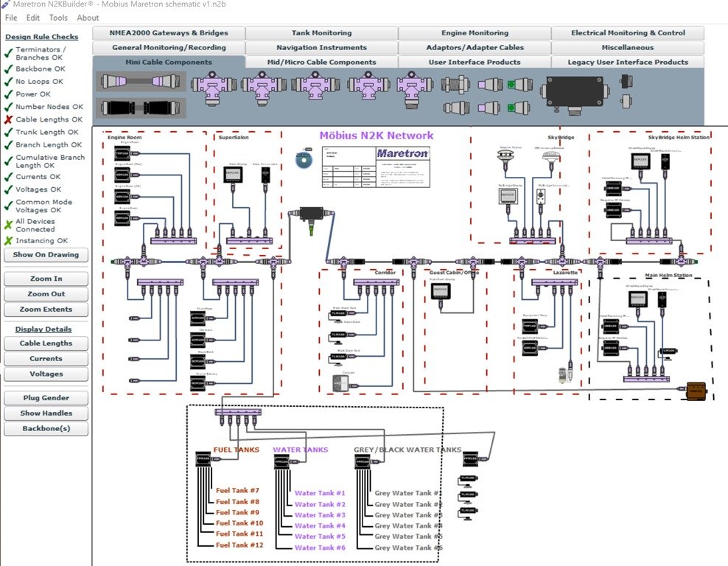
Task: Click the Möbius N2K Network title
Action: pyautogui.click(x=377, y=136)
